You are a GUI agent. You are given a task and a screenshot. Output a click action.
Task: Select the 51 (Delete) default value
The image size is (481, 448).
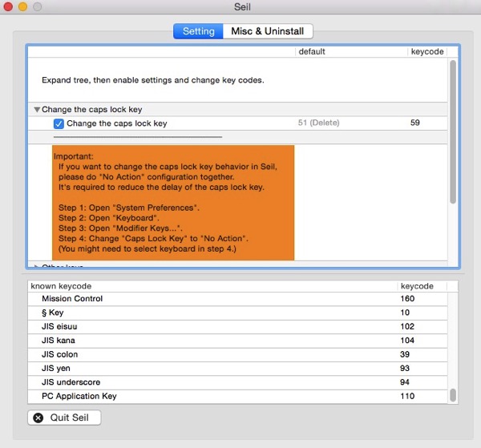coord(318,123)
